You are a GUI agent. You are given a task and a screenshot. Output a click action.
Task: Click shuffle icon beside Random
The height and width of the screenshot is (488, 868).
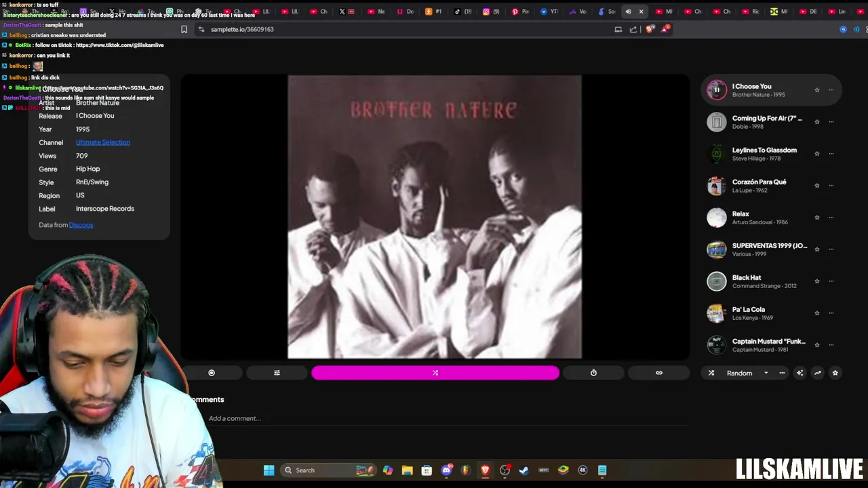pyautogui.click(x=711, y=373)
